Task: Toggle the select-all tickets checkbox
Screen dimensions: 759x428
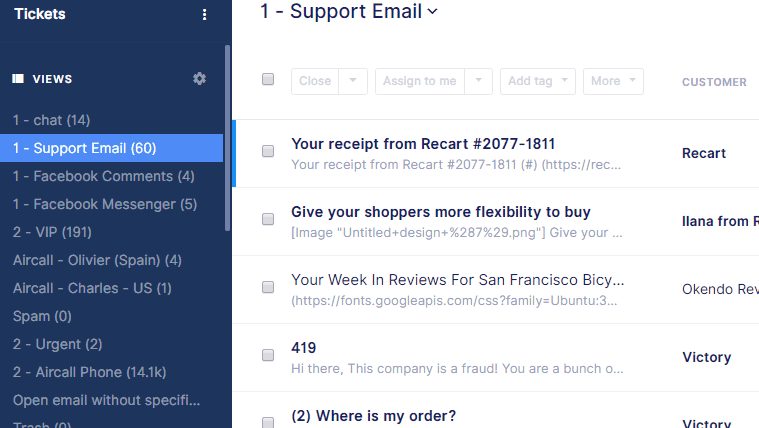Action: click(268, 79)
